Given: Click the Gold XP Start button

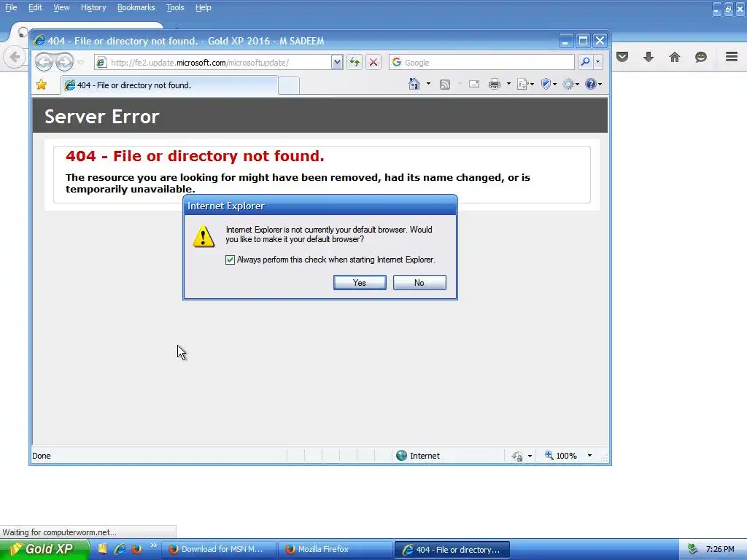Looking at the screenshot, I should click(x=44, y=549).
